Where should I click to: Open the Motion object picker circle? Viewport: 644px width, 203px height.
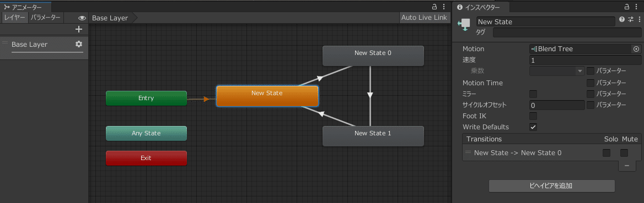click(x=636, y=49)
